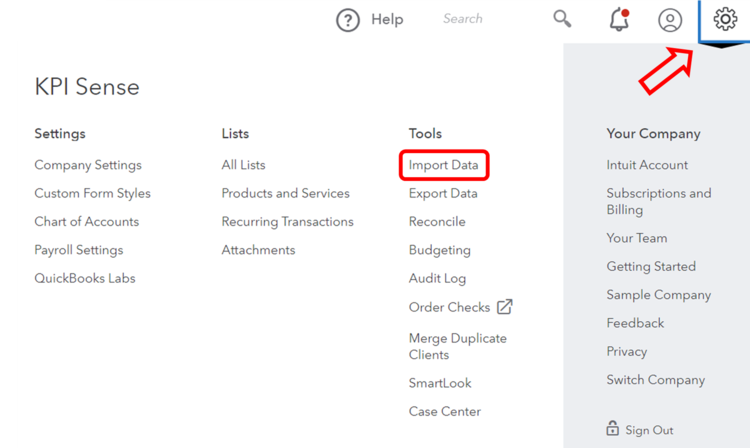Viewport: 750px width, 448px height.
Task: Select Import Data under Tools
Action: (x=443, y=165)
